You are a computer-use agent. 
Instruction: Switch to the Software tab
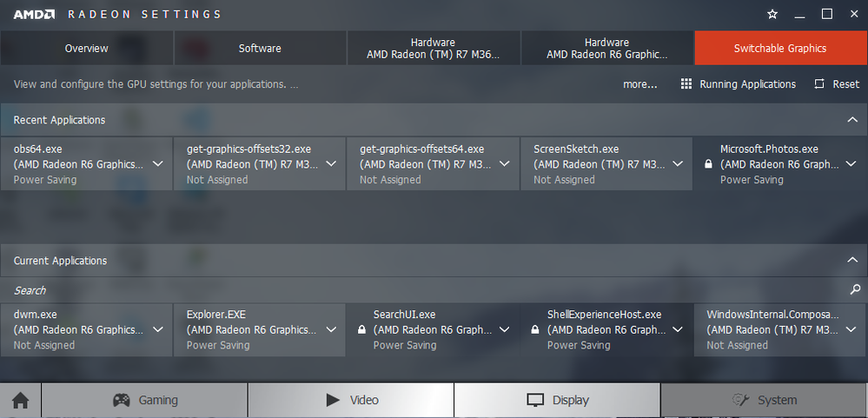[x=260, y=48]
